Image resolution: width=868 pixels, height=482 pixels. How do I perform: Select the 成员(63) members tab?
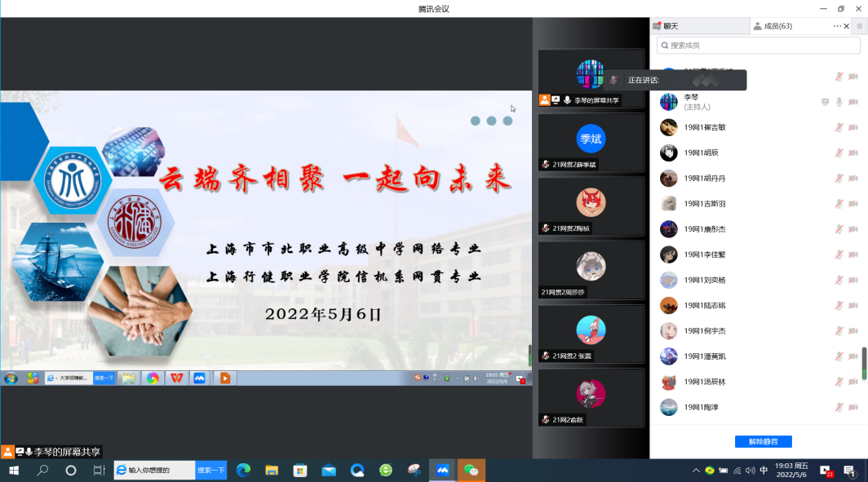point(777,26)
